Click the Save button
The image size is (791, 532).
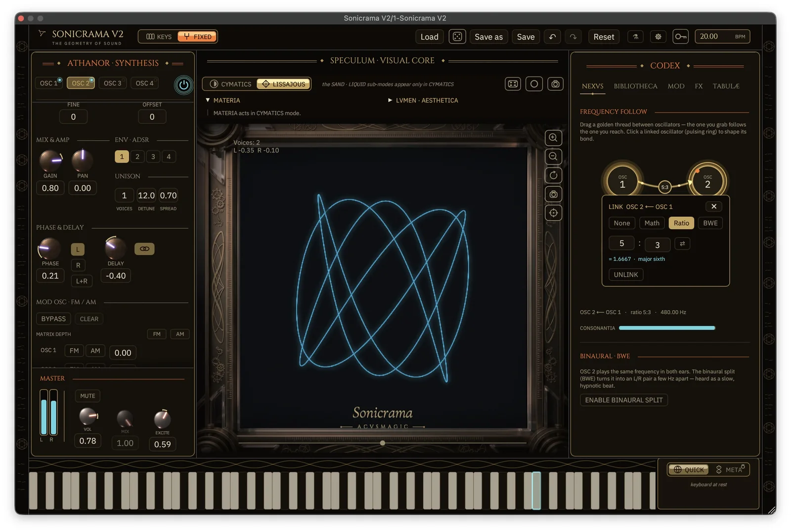(526, 37)
